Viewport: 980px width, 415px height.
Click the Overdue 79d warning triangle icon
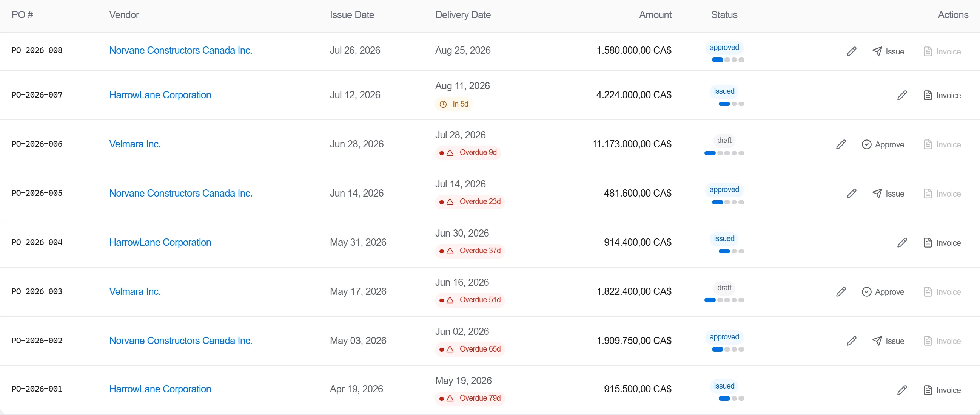pos(450,398)
